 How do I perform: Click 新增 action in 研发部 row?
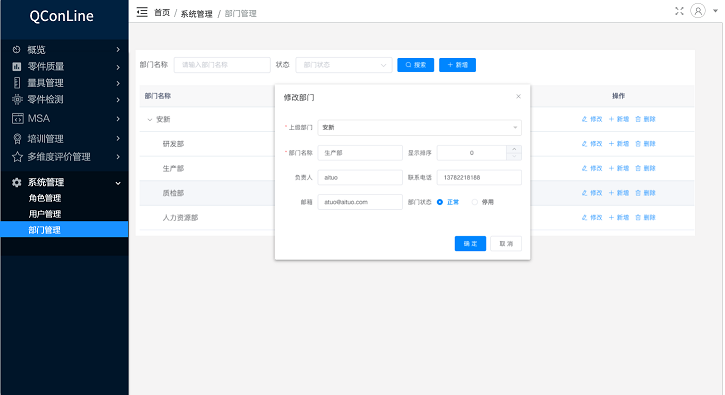point(619,144)
